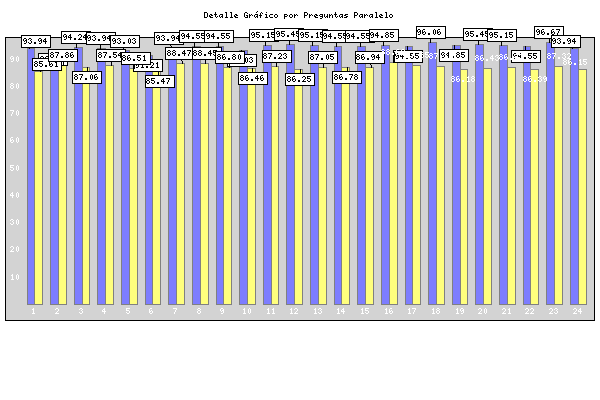Select the 85.61 value label

click(46, 64)
